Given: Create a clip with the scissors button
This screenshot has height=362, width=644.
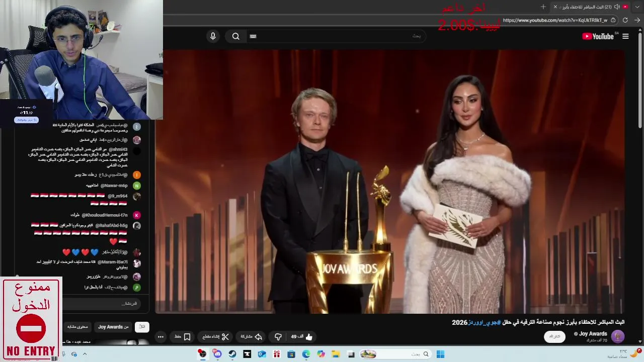Looking at the screenshot, I should (216, 337).
